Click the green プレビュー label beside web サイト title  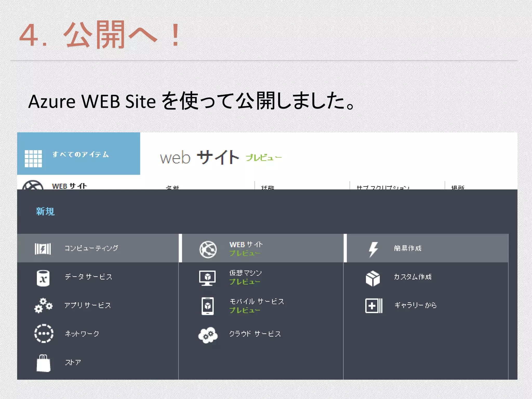(x=264, y=158)
